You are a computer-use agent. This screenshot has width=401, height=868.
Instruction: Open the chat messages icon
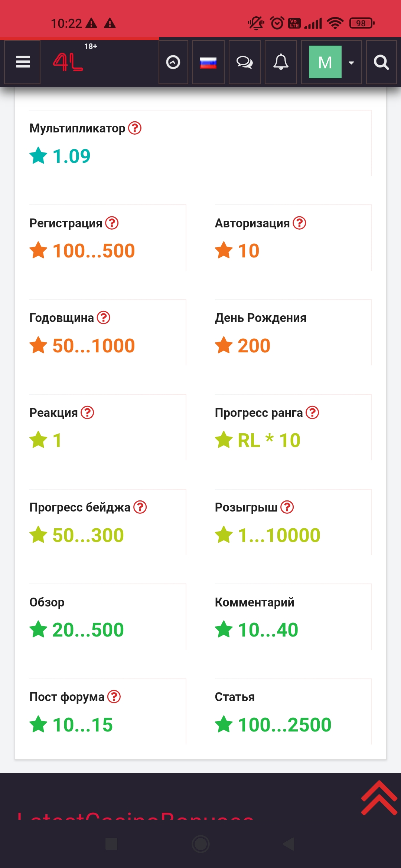click(244, 62)
